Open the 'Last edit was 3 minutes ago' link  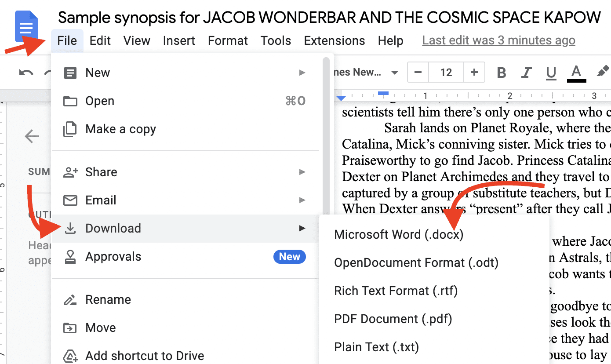[x=498, y=41]
